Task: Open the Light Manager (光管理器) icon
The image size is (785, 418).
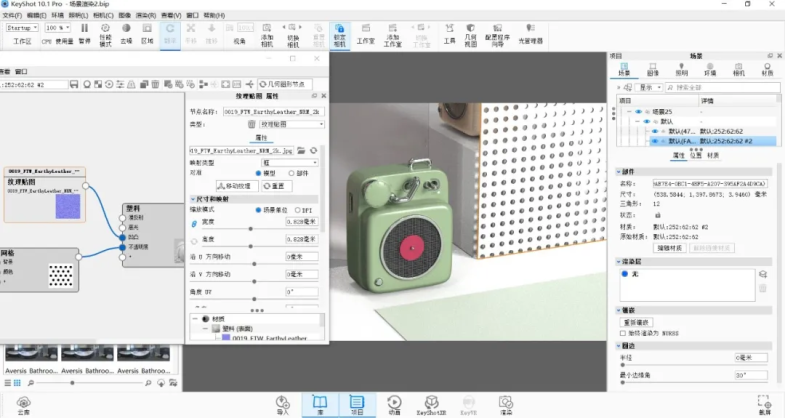Action: tap(530, 41)
